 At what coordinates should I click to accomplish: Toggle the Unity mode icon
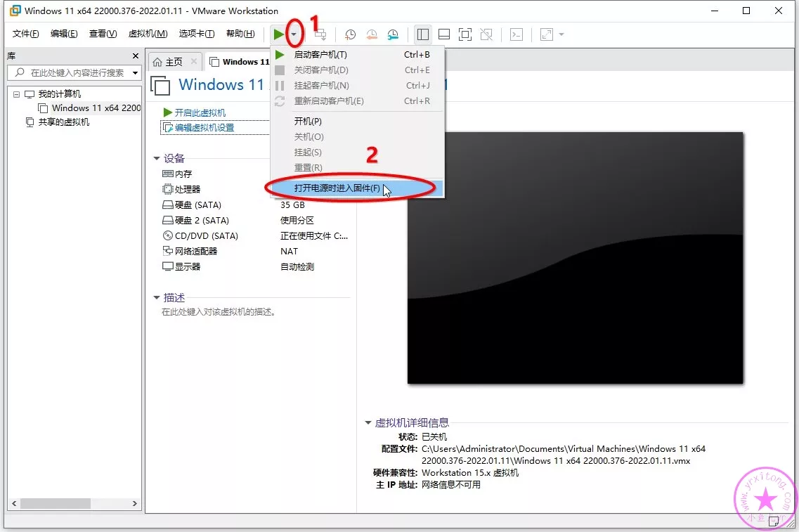[486, 34]
